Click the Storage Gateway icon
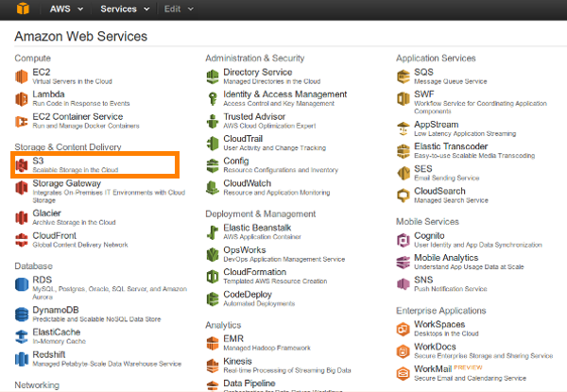This screenshot has width=567, height=392. coord(22,188)
